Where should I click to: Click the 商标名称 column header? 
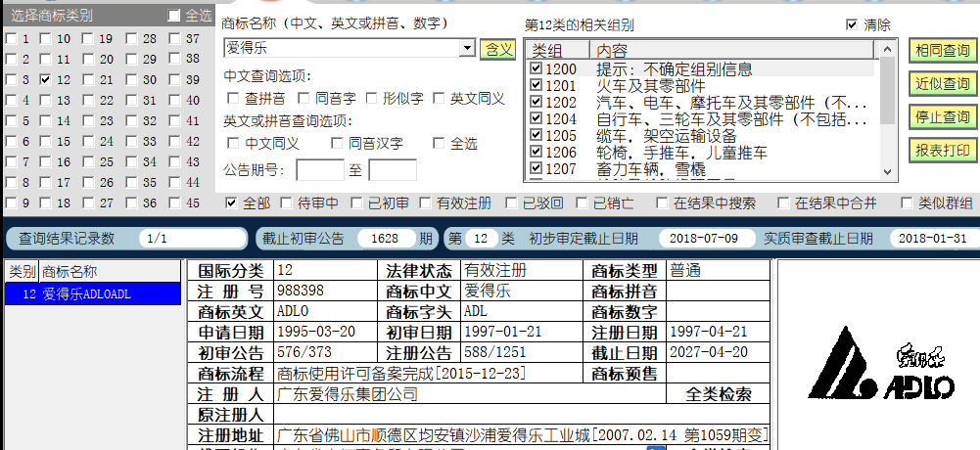click(x=112, y=272)
